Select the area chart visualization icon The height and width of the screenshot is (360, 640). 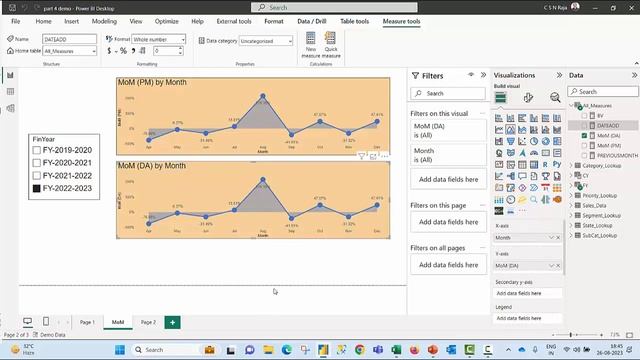pos(511,130)
